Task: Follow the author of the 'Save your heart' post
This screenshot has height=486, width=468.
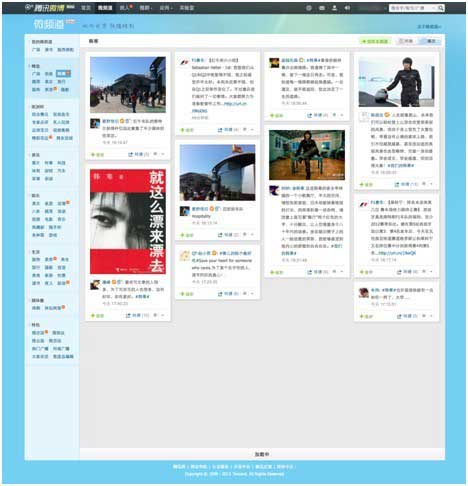Action: 187,294
